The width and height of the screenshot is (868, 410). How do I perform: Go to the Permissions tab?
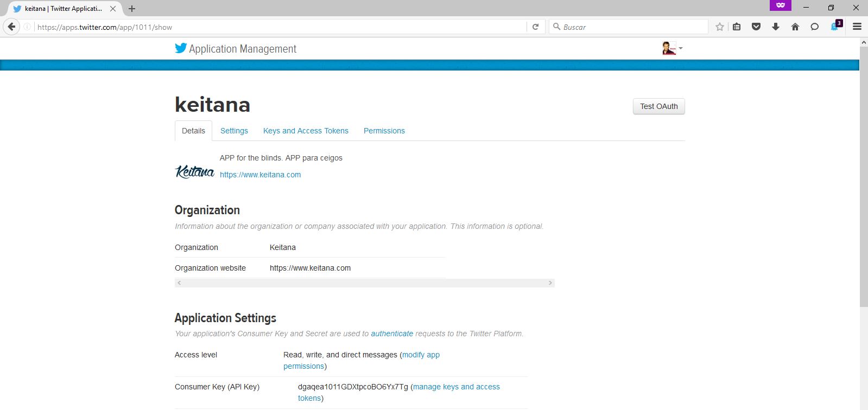point(384,131)
